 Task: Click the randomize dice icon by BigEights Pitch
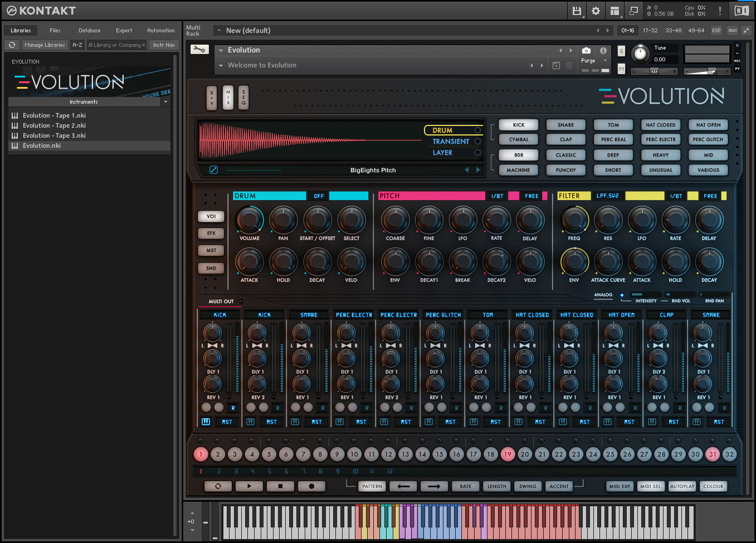tap(213, 170)
